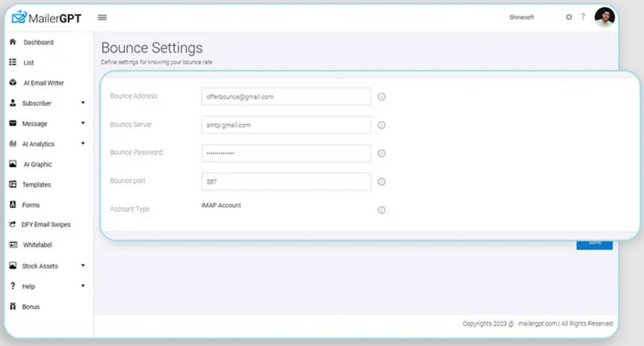Click the Bounce Password input field

pyautogui.click(x=286, y=153)
